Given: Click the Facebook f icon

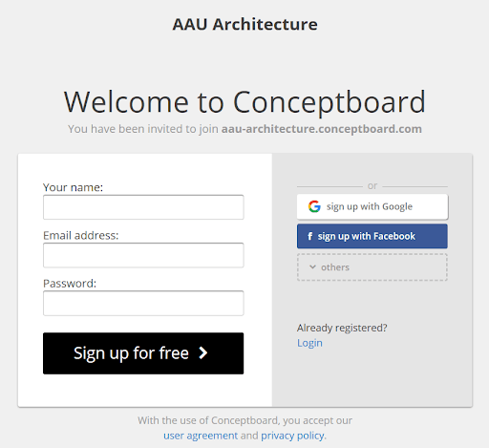Looking at the screenshot, I should (x=309, y=236).
